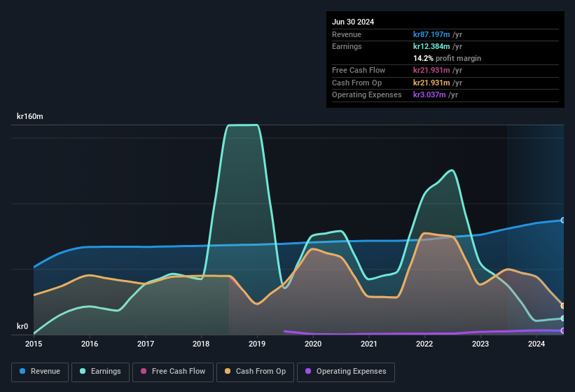Toggle the Cash From Op legend button
Viewport: 575px width, 392px height.
pos(255,372)
